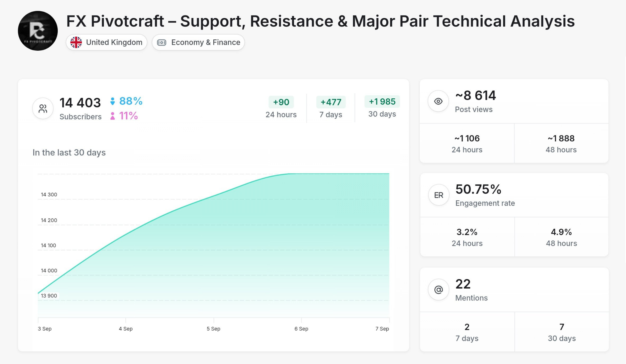Click the FX Pivotcraft channel avatar

click(x=38, y=31)
